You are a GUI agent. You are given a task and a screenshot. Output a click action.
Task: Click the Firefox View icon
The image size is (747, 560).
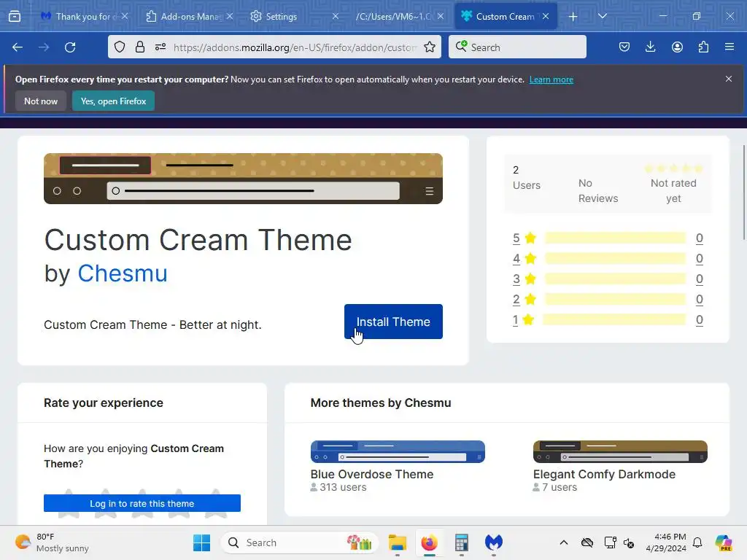(x=15, y=16)
